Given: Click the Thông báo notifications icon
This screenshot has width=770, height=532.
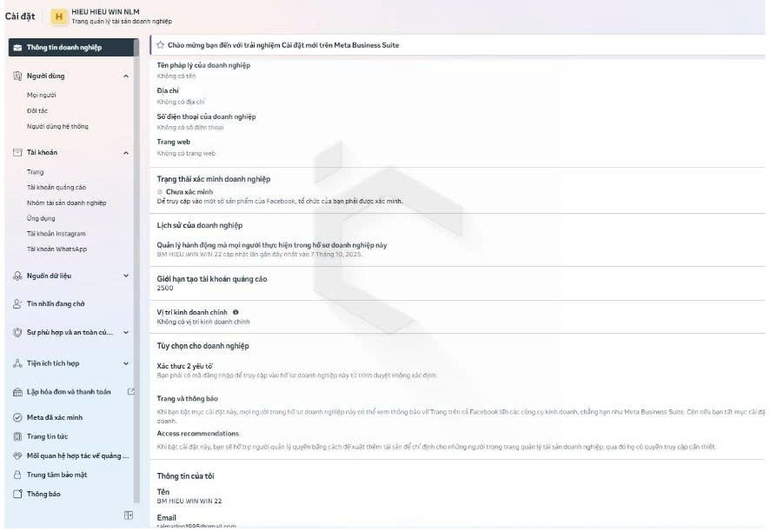Looking at the screenshot, I should (x=17, y=494).
